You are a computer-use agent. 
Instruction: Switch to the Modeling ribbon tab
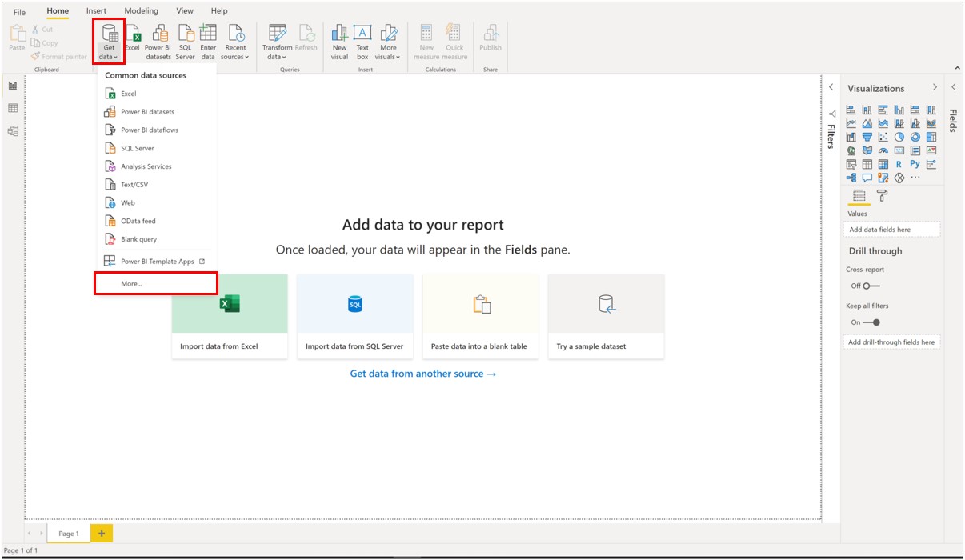[x=142, y=10]
